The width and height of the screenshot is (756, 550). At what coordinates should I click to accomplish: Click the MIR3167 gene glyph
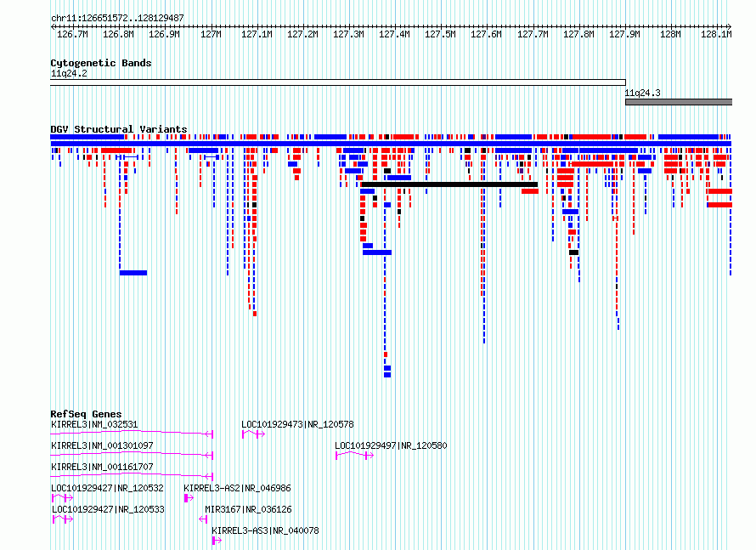203,519
